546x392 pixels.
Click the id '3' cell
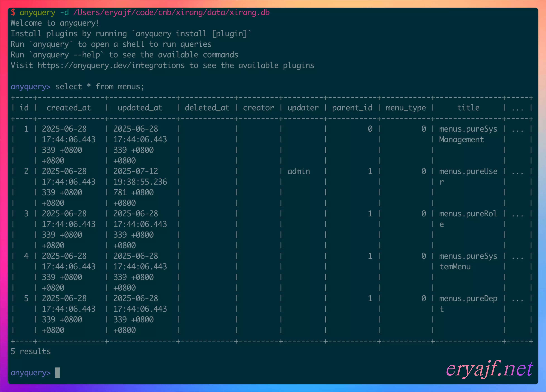[26, 214]
